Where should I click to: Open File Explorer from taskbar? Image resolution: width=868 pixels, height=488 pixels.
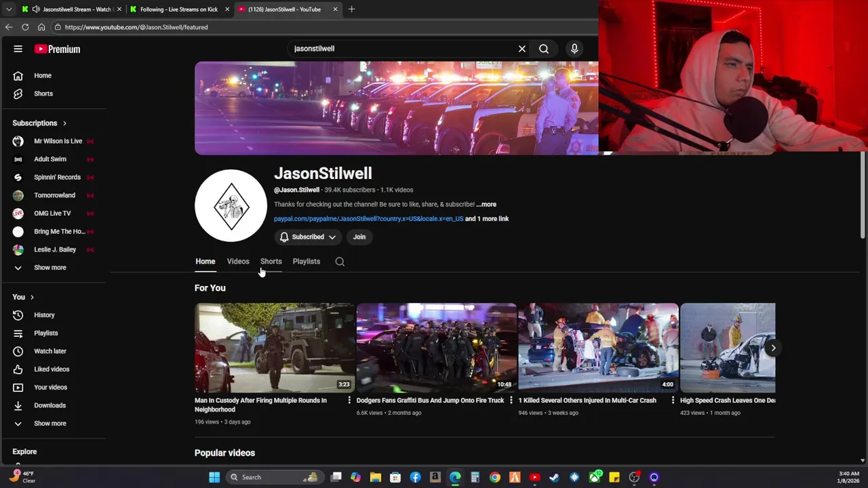[x=376, y=477]
